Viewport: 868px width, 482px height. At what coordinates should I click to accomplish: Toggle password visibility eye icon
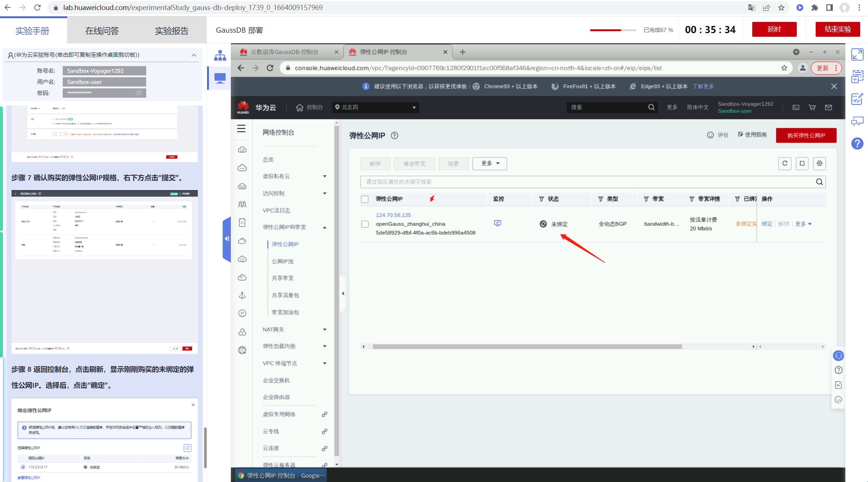click(139, 93)
